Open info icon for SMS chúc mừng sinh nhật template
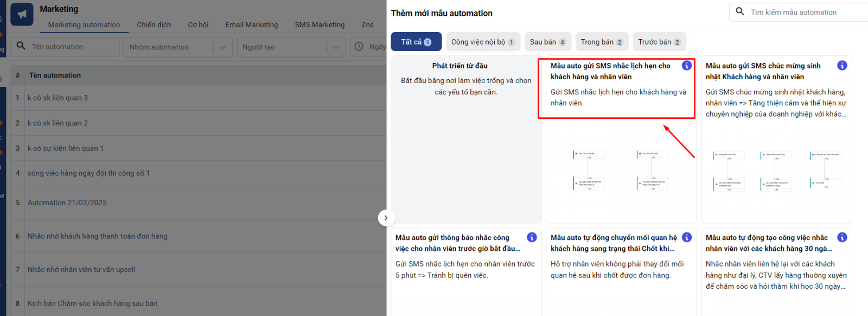Viewport: 868px width, 316px height. (842, 66)
